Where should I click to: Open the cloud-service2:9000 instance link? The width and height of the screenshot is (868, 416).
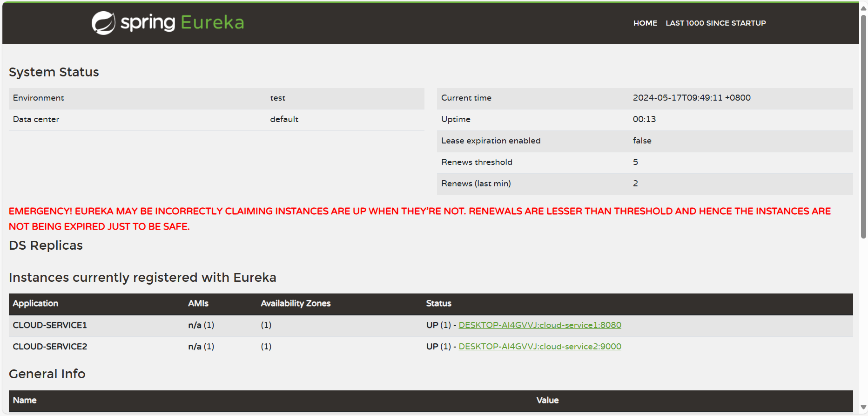(540, 347)
